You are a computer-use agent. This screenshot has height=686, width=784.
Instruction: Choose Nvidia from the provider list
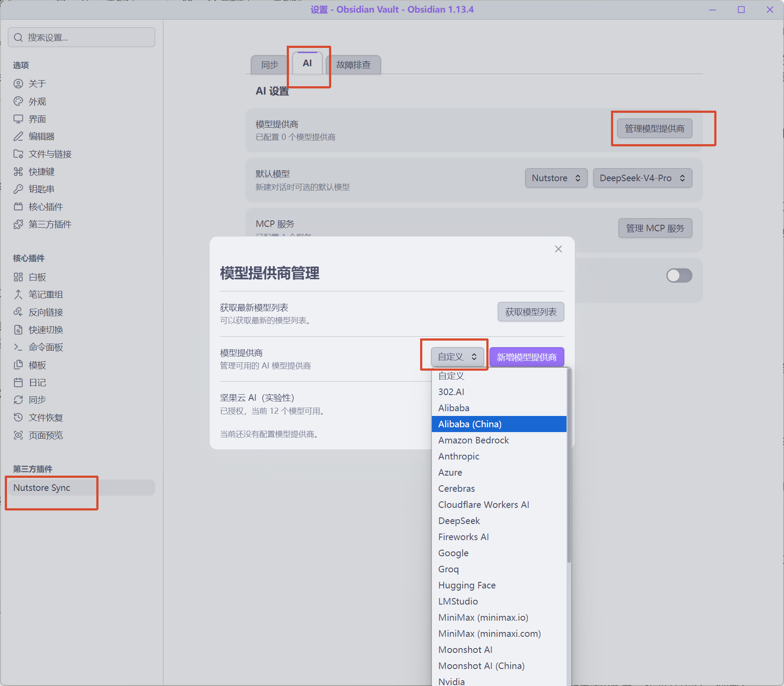click(499, 681)
